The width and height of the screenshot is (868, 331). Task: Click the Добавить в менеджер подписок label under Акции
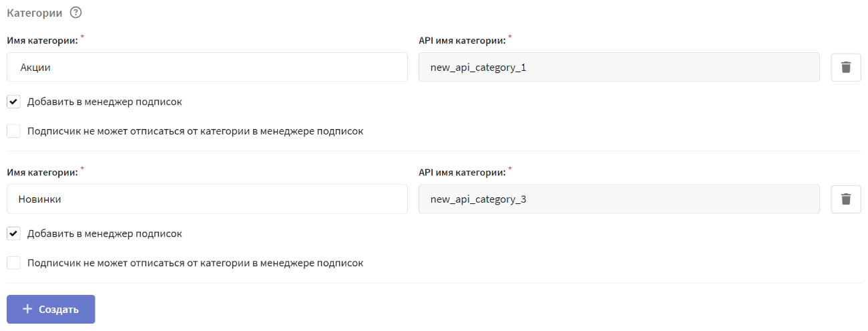point(105,102)
